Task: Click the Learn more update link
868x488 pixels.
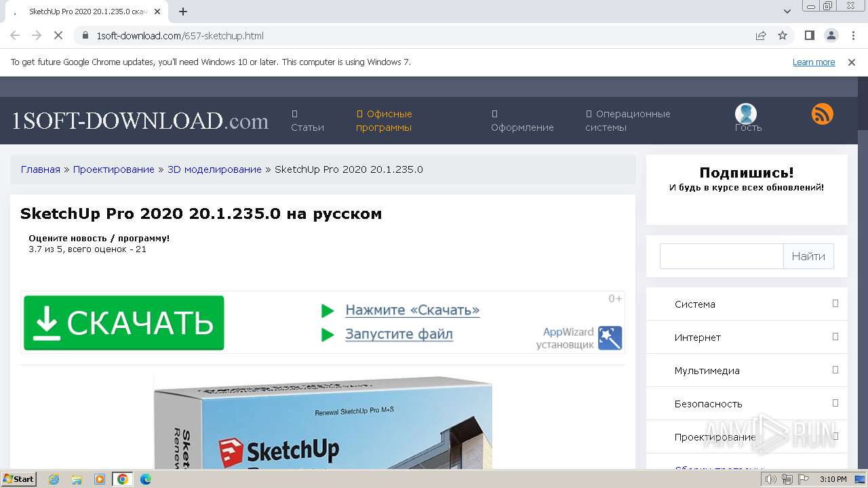Action: [x=814, y=62]
